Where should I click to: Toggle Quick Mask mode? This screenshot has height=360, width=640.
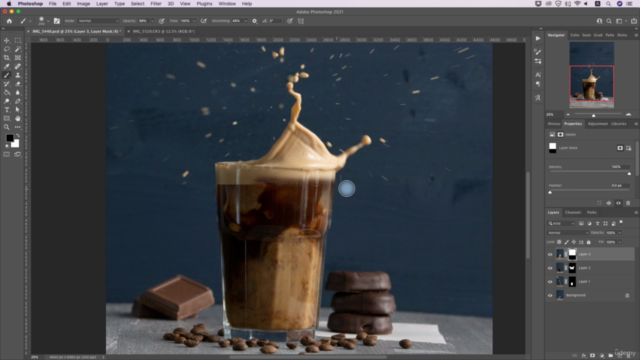(x=7, y=154)
